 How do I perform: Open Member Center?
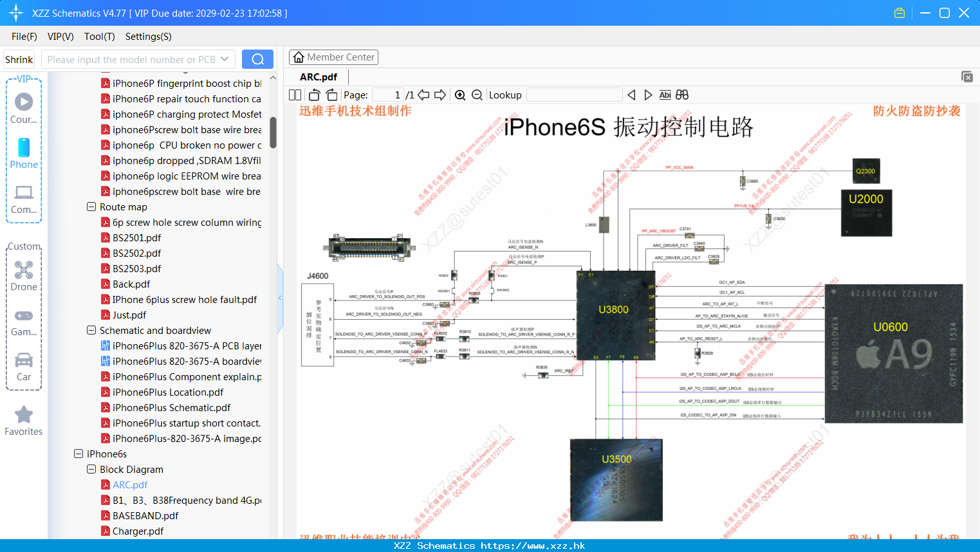click(333, 57)
